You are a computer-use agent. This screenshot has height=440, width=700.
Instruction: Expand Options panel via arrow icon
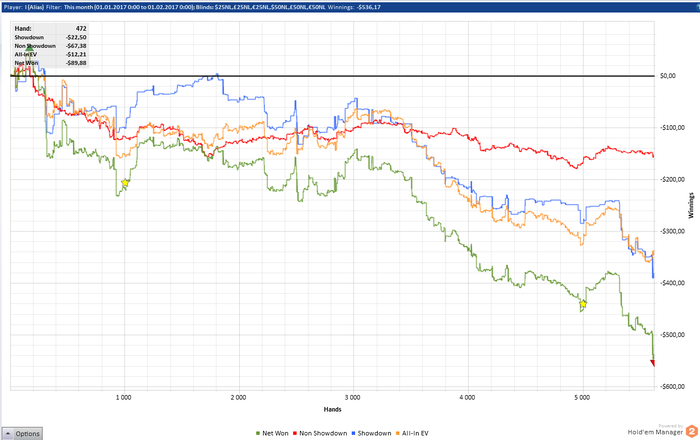pyautogui.click(x=8, y=433)
